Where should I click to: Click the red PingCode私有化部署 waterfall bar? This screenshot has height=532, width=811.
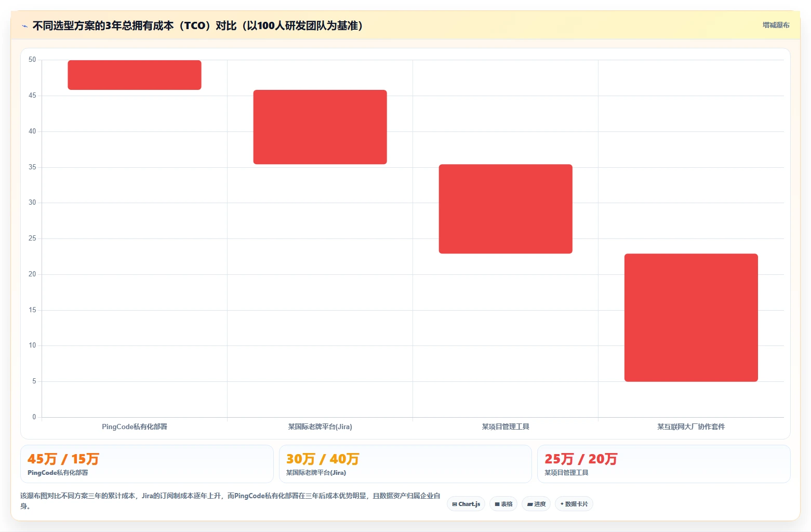(x=135, y=75)
